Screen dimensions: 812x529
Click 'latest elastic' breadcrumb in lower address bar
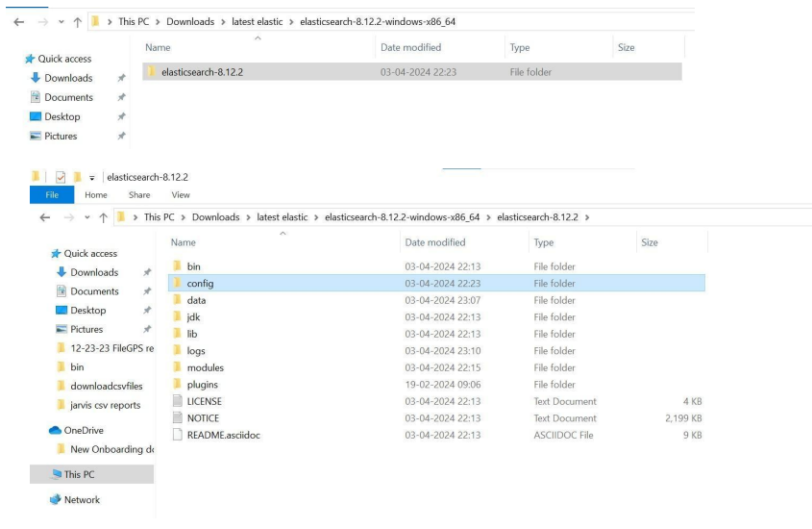pos(283,217)
